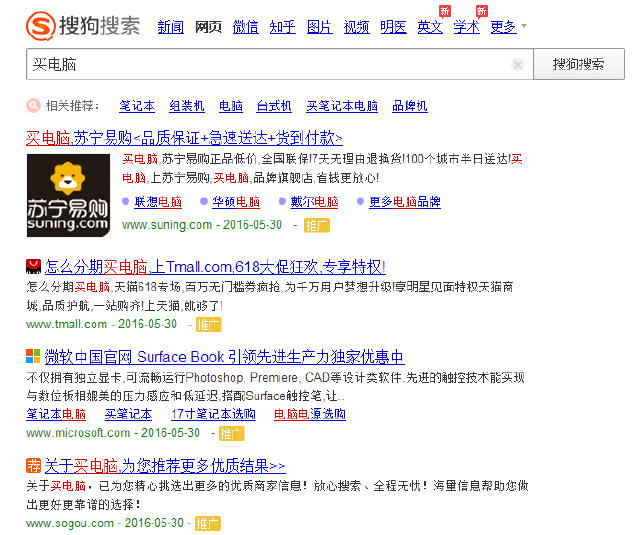This screenshot has height=535, width=640.
Task: Switch to the 图片 tab
Action: coord(320,27)
